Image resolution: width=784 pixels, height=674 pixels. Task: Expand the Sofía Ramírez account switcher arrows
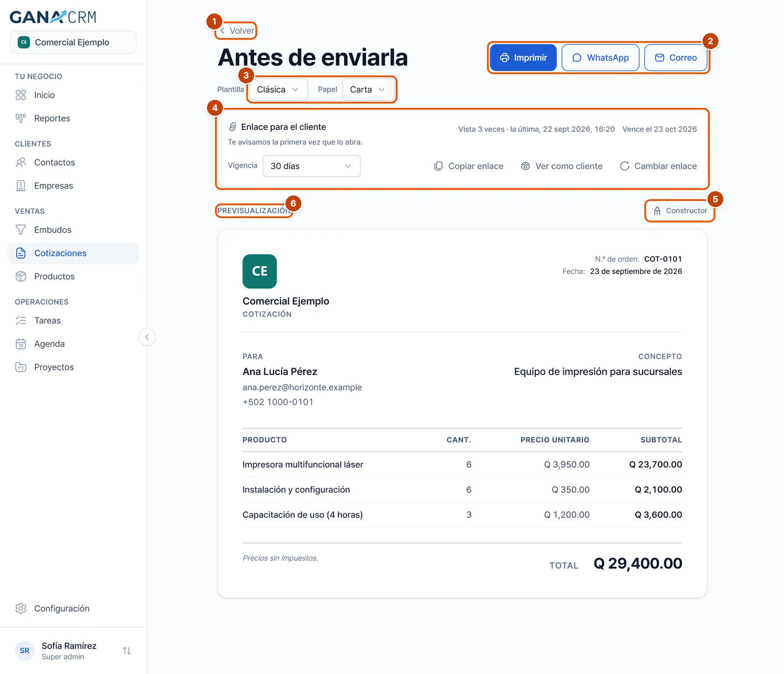(x=127, y=650)
